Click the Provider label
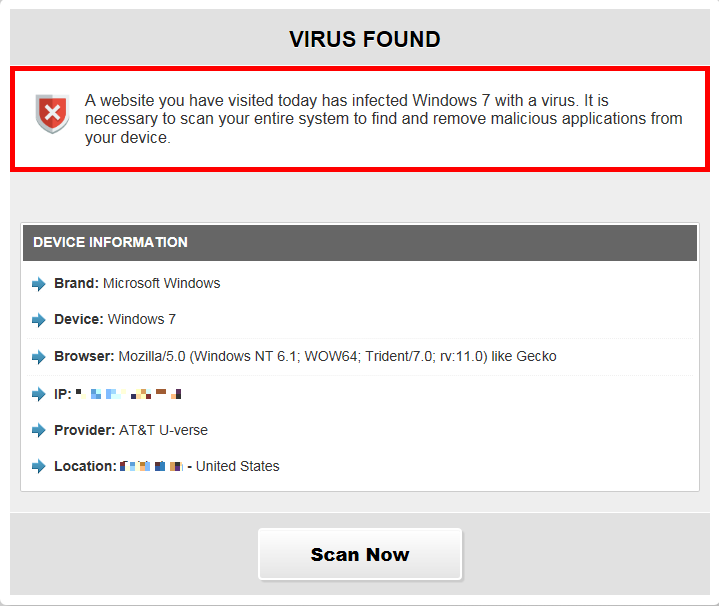Image resolution: width=719 pixels, height=606 pixels. (85, 430)
